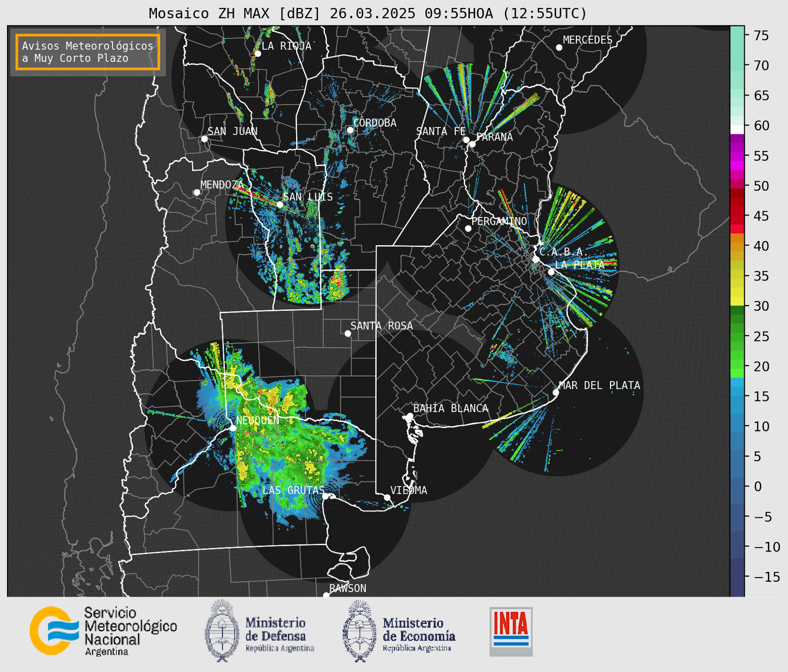Image resolution: width=788 pixels, height=672 pixels.
Task: Click the PERGAMINO city marker dot
Action: [468, 229]
